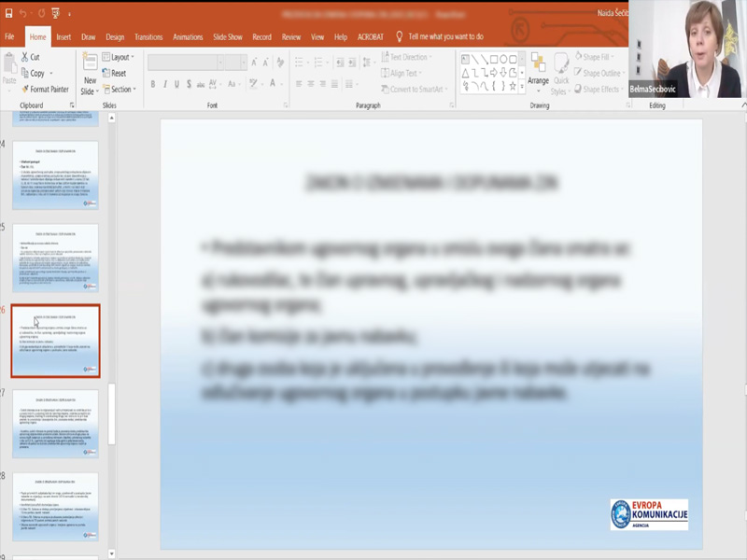Open the Slide Show tab
This screenshot has width=747, height=560.
227,37
